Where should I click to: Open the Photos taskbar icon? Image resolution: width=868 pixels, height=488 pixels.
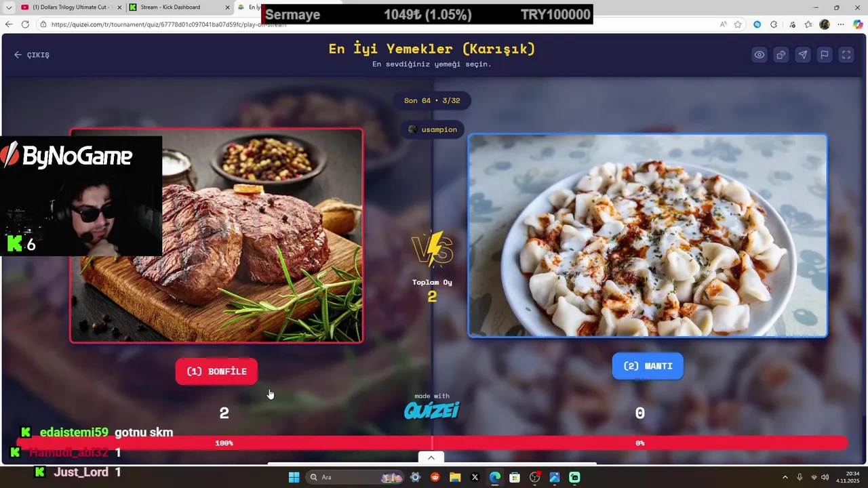pos(555,477)
